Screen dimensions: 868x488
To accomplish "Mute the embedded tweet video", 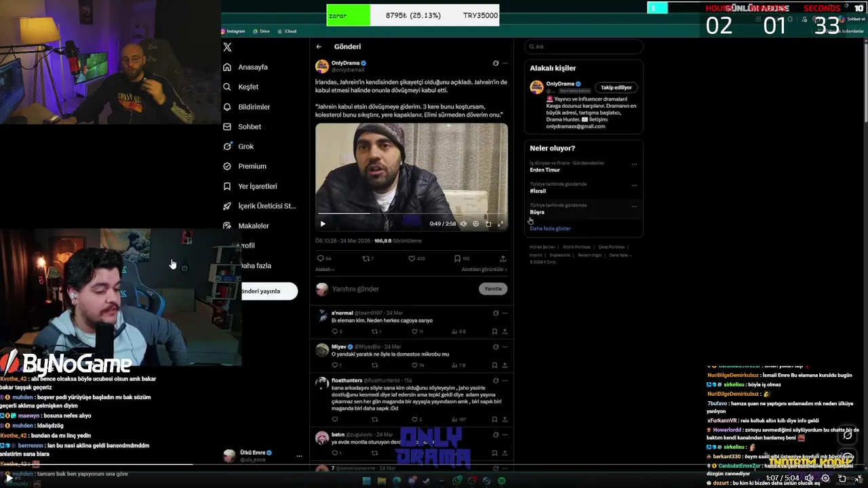I will click(463, 224).
